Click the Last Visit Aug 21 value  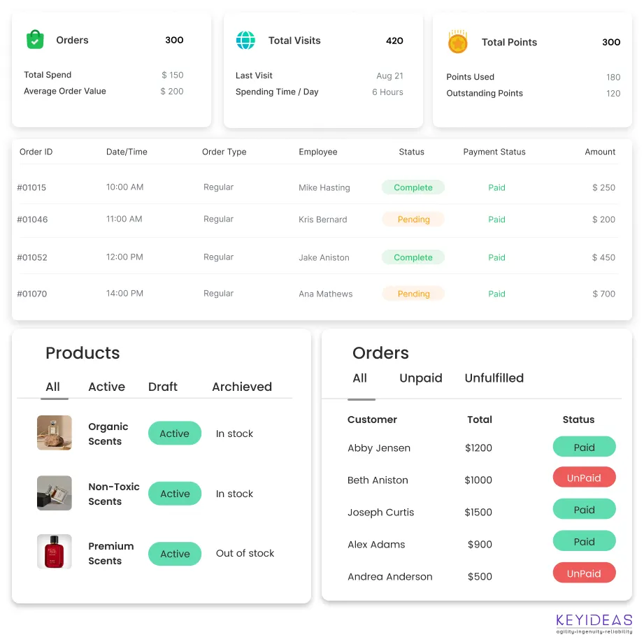[389, 76]
